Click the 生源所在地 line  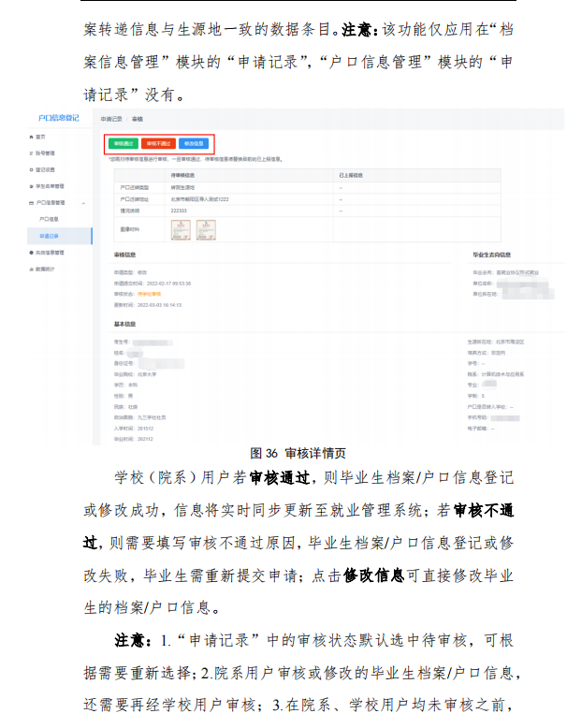(x=496, y=342)
